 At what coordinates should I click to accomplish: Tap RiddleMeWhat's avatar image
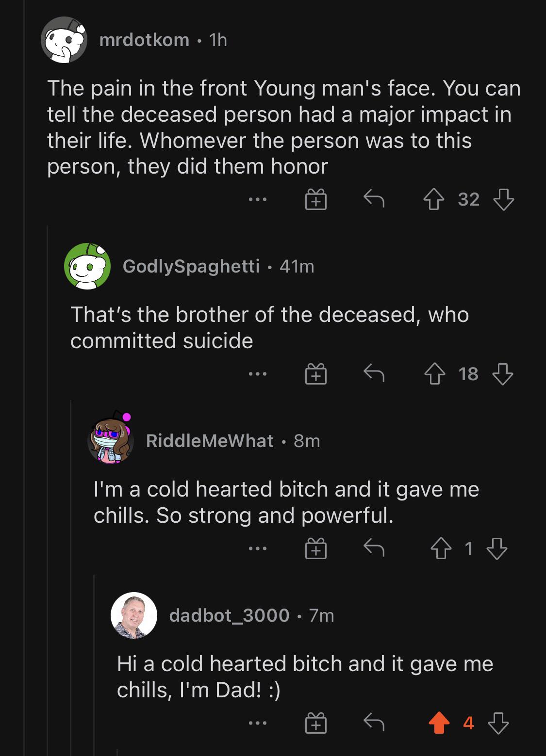pyautogui.click(x=111, y=440)
